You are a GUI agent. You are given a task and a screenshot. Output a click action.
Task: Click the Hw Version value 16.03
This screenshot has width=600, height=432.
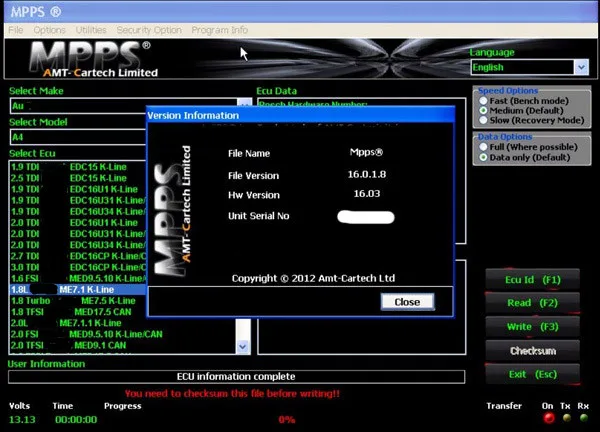[x=367, y=194]
